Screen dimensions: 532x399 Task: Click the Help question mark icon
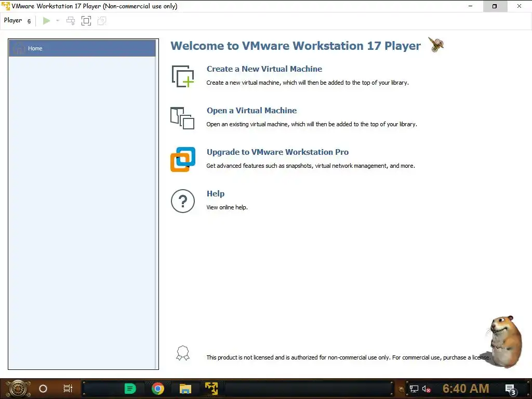183,201
